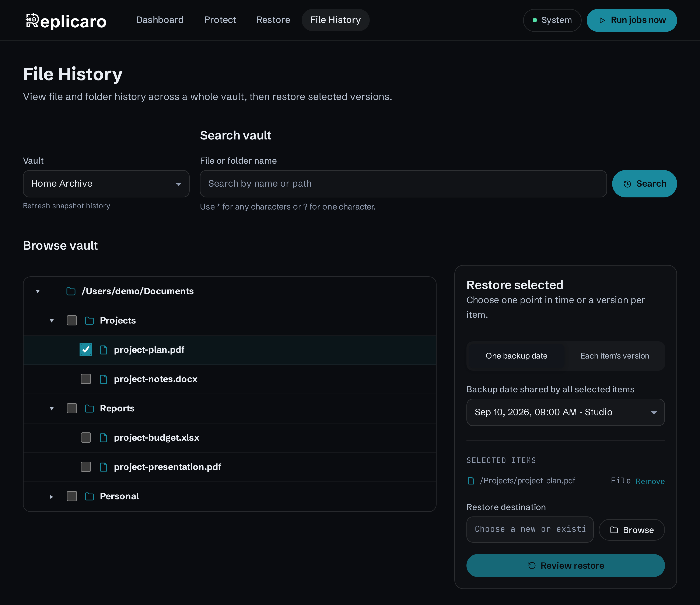
Task: Click the project-plan.pdf file icon in tree
Action: pyautogui.click(x=104, y=350)
